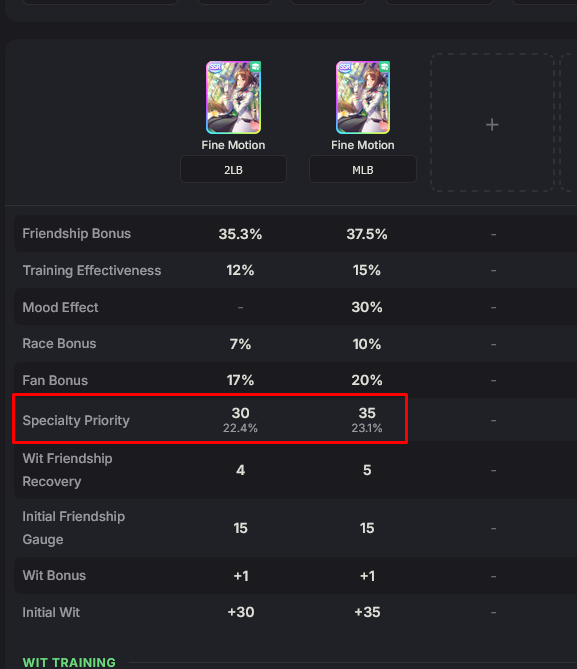This screenshot has height=669, width=577.
Task: Click the Training Effectiveness label
Action: click(92, 270)
